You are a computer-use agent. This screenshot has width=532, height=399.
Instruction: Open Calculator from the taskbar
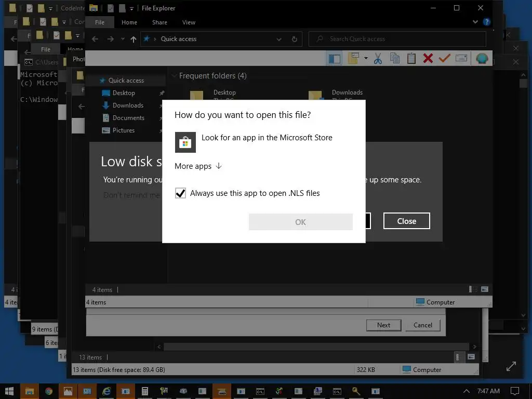tap(145, 391)
